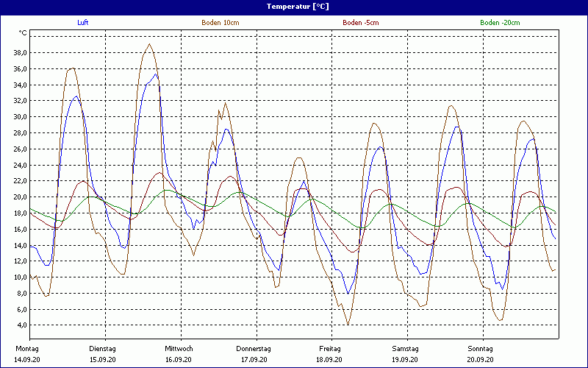Click the "Donnerstag" day label
This screenshot has width=588, height=368.
[x=254, y=349]
